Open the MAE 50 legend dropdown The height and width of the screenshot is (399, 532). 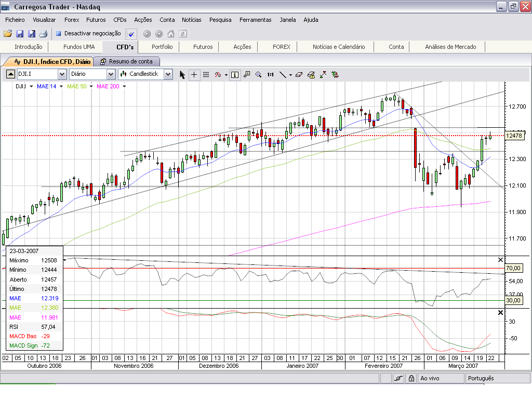pyautogui.click(x=91, y=87)
